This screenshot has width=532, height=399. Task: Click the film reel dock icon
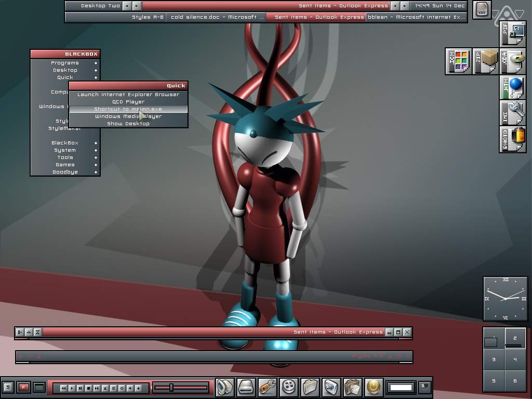pyautogui.click(x=289, y=387)
